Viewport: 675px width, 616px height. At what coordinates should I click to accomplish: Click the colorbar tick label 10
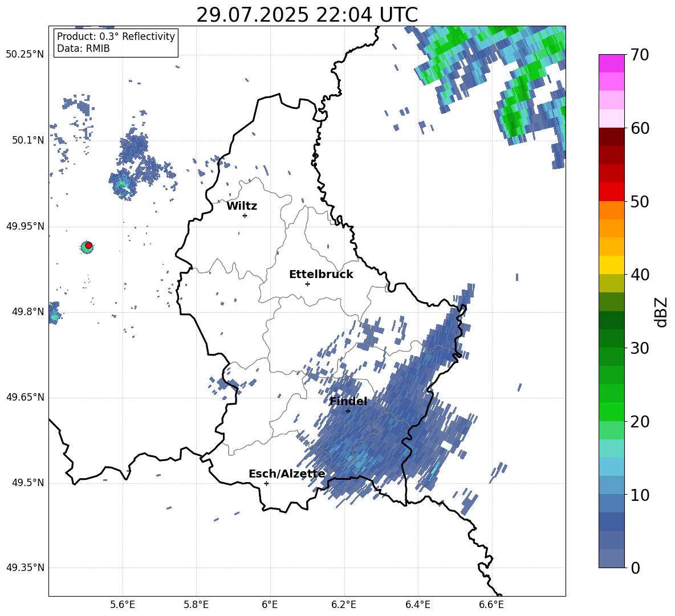[640, 495]
